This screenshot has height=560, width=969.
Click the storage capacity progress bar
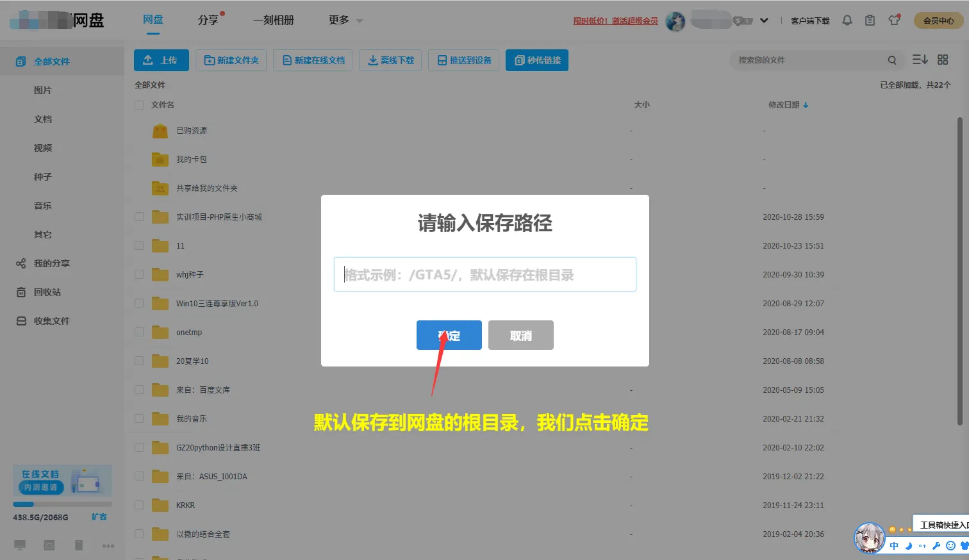point(62,504)
